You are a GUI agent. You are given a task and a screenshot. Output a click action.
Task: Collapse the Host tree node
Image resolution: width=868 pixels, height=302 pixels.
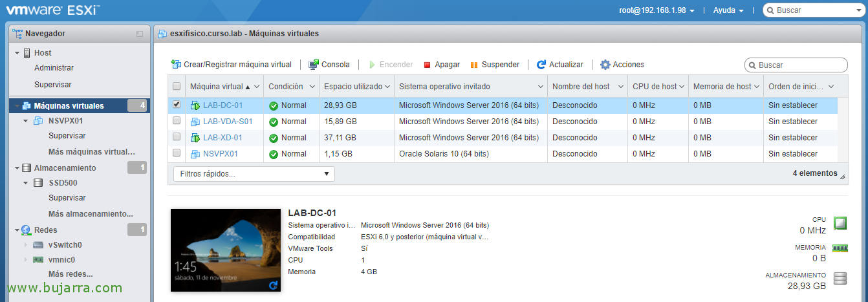17,53
